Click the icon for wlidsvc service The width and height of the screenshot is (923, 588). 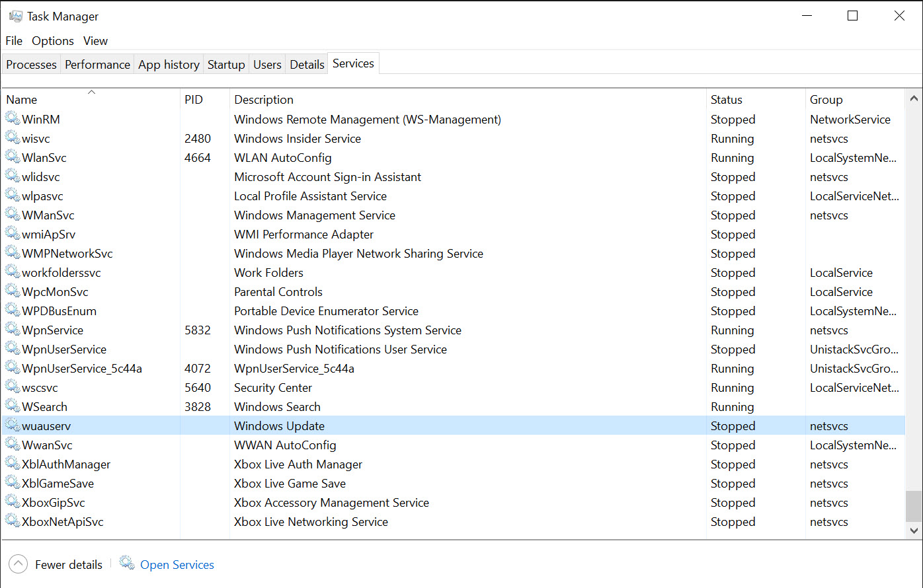13,176
